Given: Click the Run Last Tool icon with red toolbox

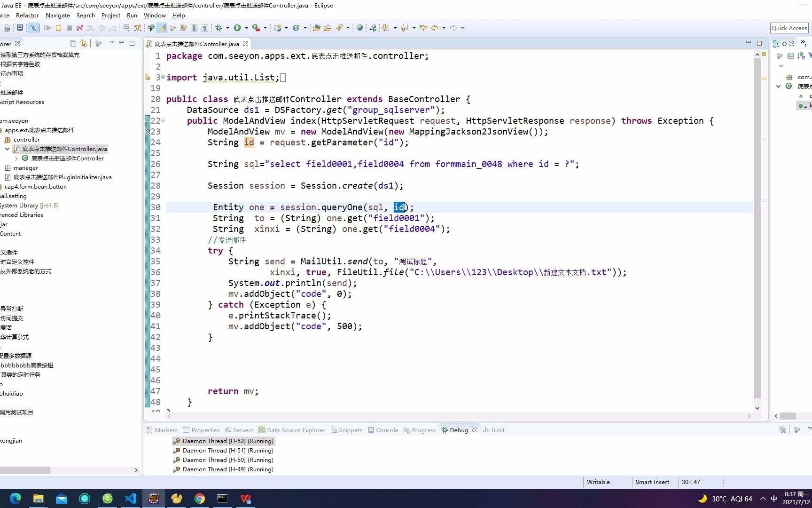Looking at the screenshot, I should 256,28.
